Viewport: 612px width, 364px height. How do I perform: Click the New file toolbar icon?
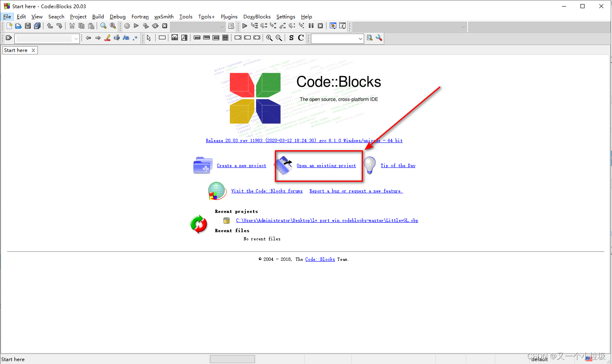click(x=9, y=26)
